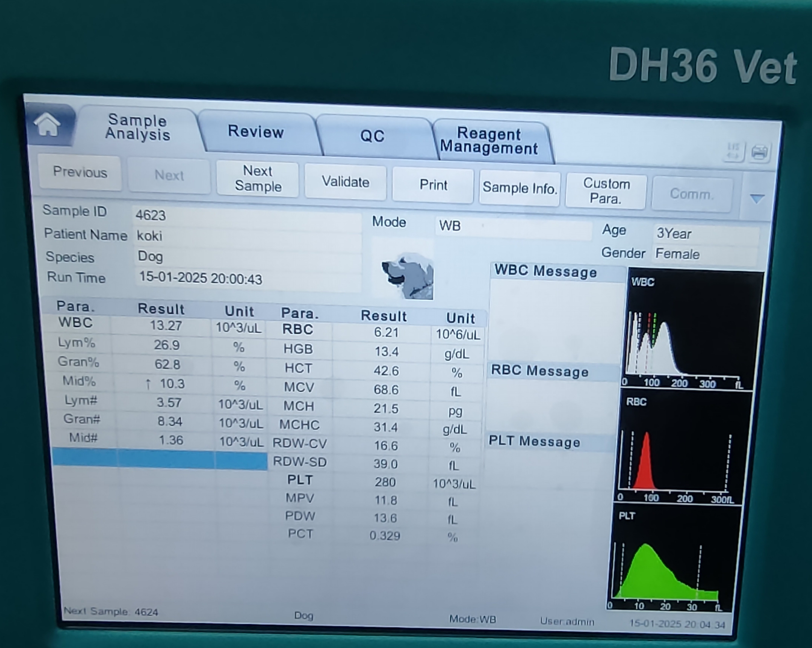Click the RBC Message header
The image size is (812, 648).
coord(540,371)
